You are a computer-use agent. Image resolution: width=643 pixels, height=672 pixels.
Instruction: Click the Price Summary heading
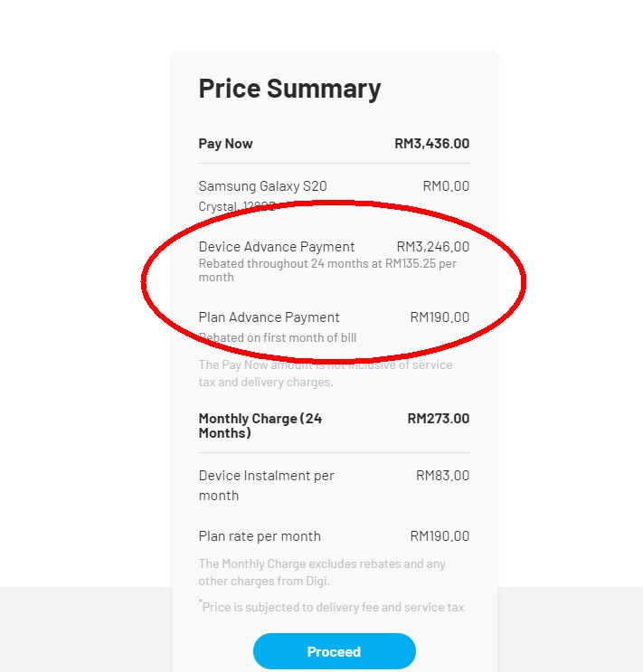coord(289,89)
